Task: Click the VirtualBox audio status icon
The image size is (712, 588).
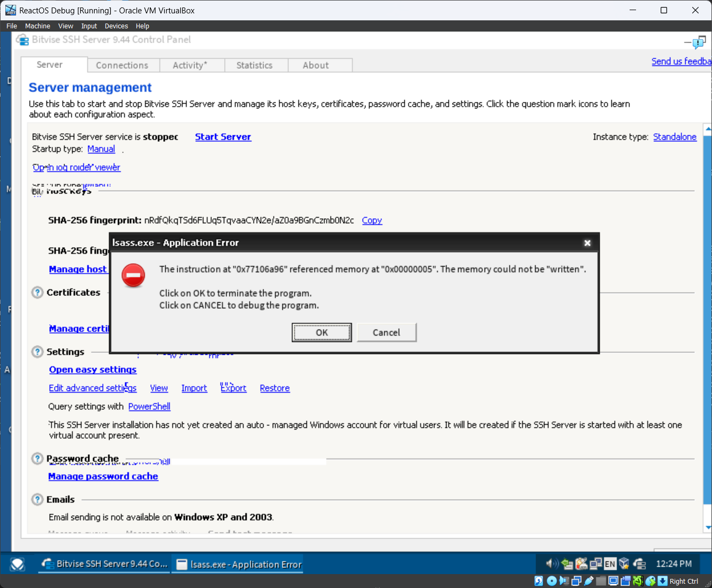Action: 564,581
